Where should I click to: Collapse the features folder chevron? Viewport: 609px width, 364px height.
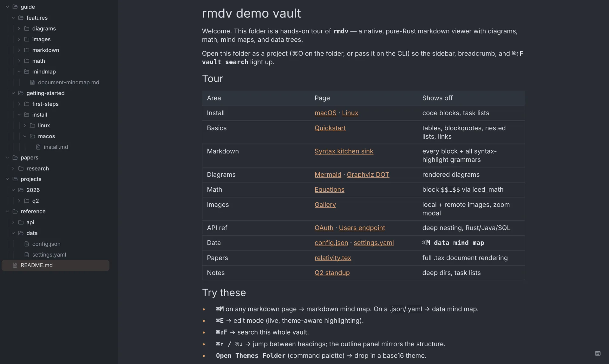pos(13,18)
